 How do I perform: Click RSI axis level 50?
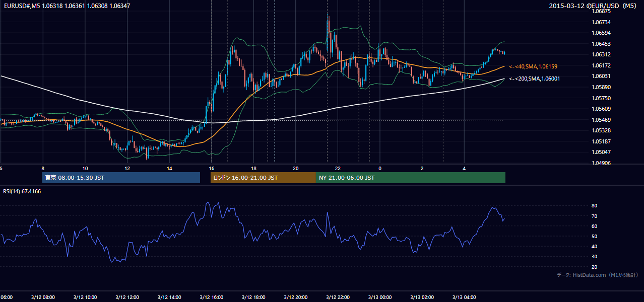coord(595,236)
